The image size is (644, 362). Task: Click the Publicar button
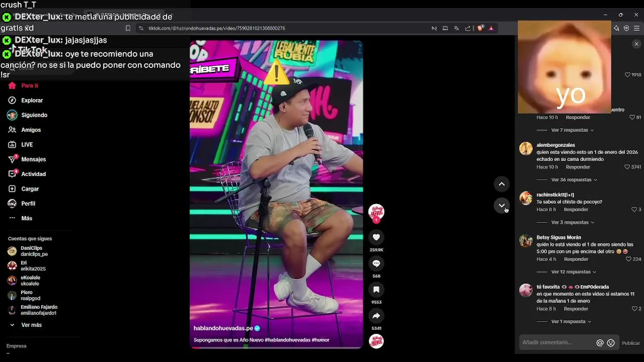(631, 343)
